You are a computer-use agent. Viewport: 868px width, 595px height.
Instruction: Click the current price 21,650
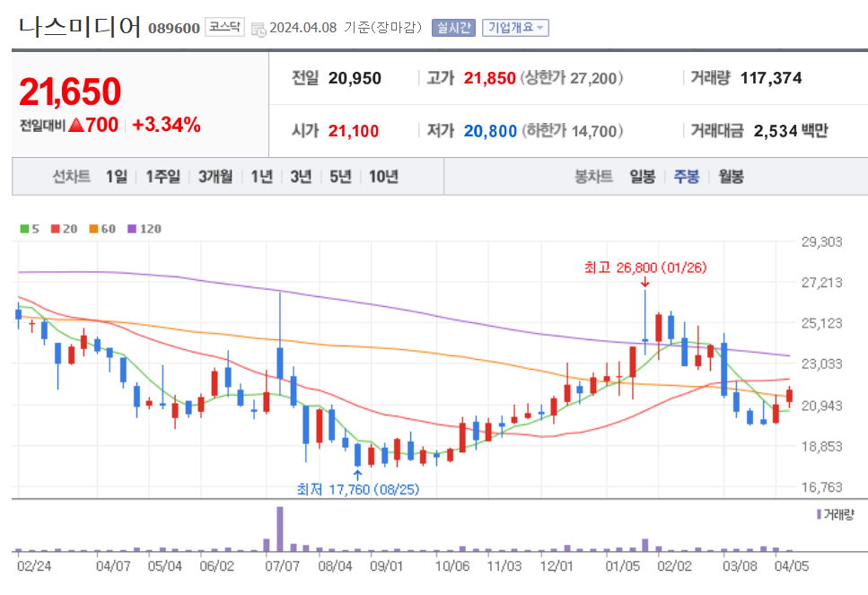70,92
